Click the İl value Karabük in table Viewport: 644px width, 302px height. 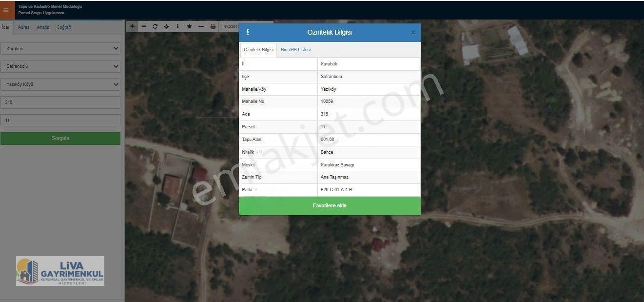coord(329,64)
